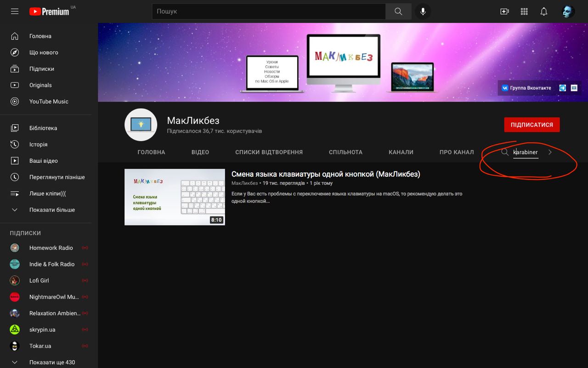
Task: Open the notifications bell
Action: pos(544,11)
